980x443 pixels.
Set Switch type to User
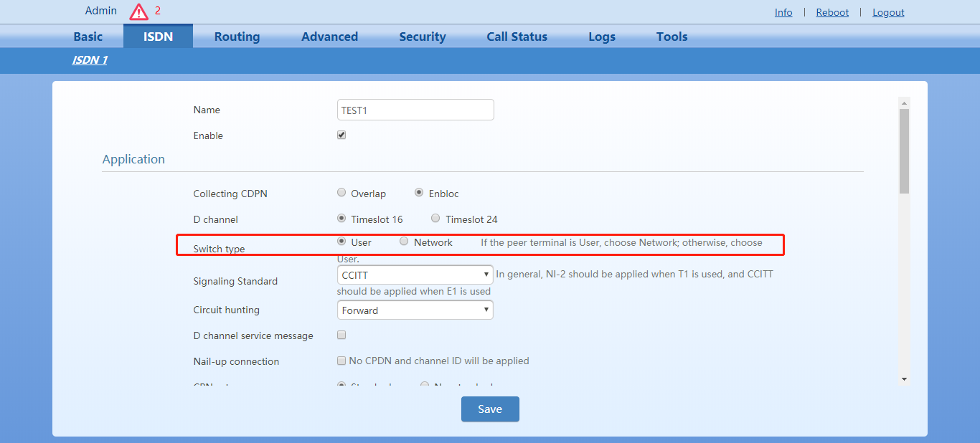(341, 242)
